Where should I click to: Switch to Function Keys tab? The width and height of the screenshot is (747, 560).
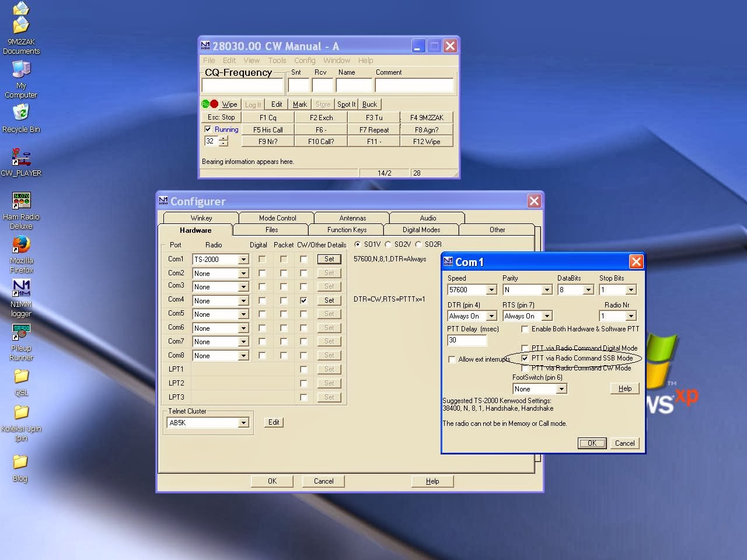coord(347,230)
